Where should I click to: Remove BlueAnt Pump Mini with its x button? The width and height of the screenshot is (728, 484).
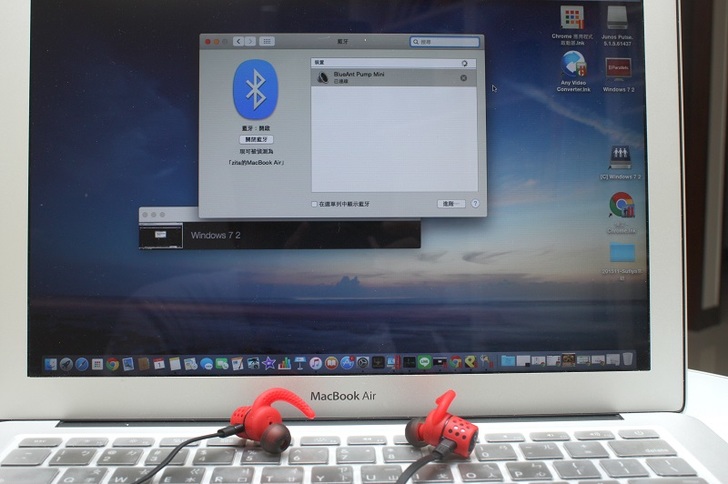pyautogui.click(x=463, y=78)
